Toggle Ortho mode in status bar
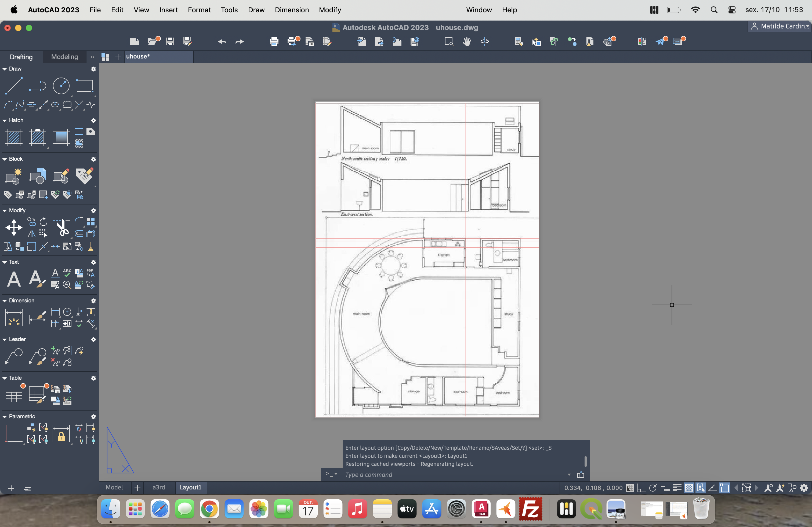Screen dimensions: 812x527 [641, 488]
